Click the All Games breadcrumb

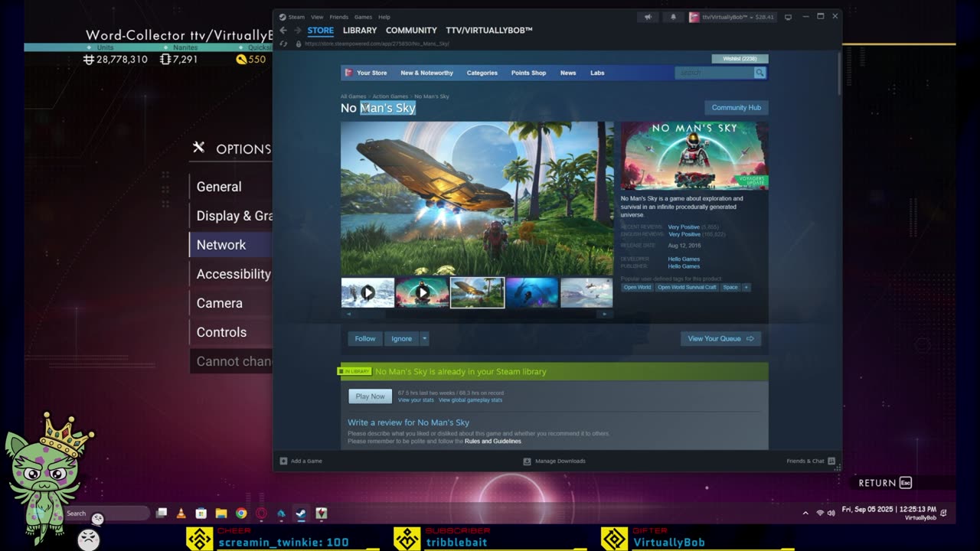click(353, 96)
